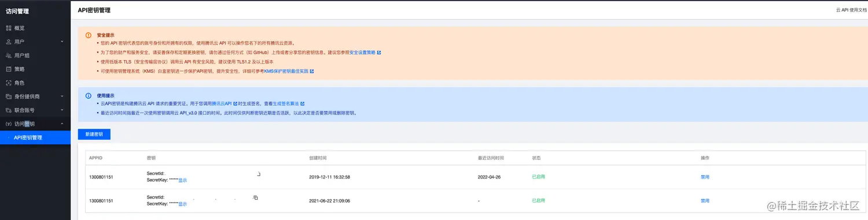Open 身份提供商 in the sidebar
This screenshot has width=868, height=220.
pyautogui.click(x=35, y=96)
